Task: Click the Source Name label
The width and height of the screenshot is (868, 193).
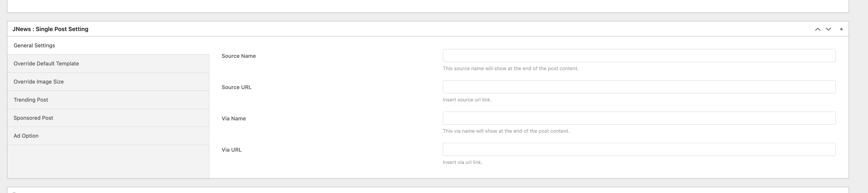Action: (x=239, y=56)
